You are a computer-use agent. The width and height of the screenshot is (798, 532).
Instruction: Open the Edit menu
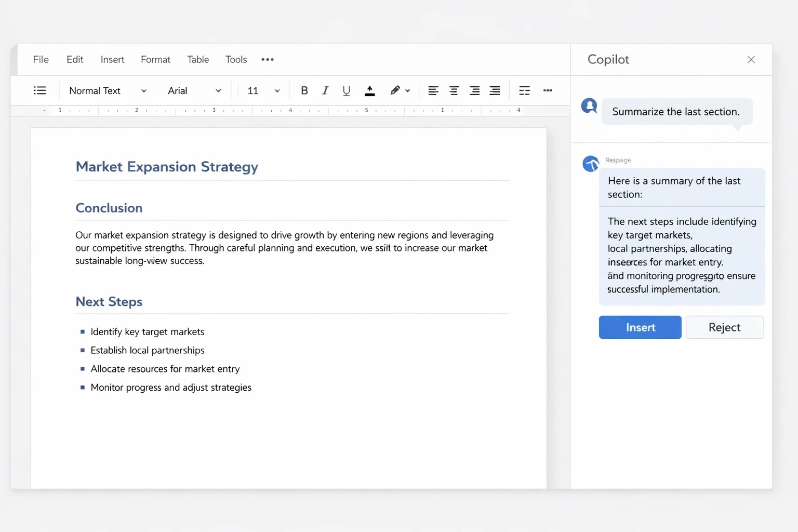75,59
